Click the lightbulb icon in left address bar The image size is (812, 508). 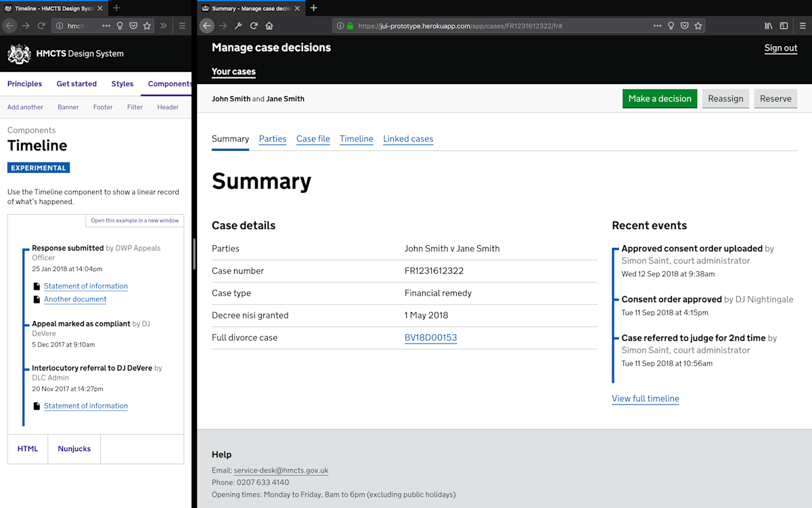[x=120, y=26]
